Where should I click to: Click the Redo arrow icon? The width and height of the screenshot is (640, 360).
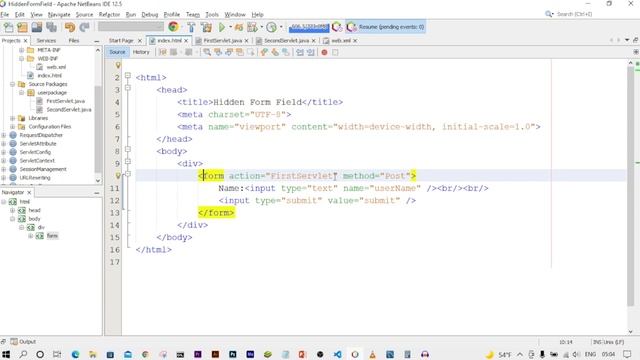pyautogui.click(x=84, y=27)
